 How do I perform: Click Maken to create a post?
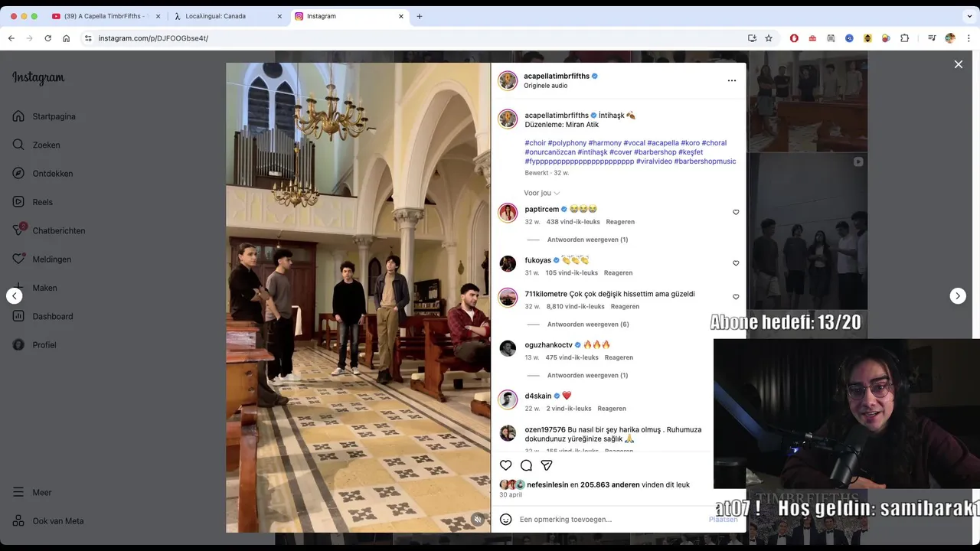coord(35,288)
